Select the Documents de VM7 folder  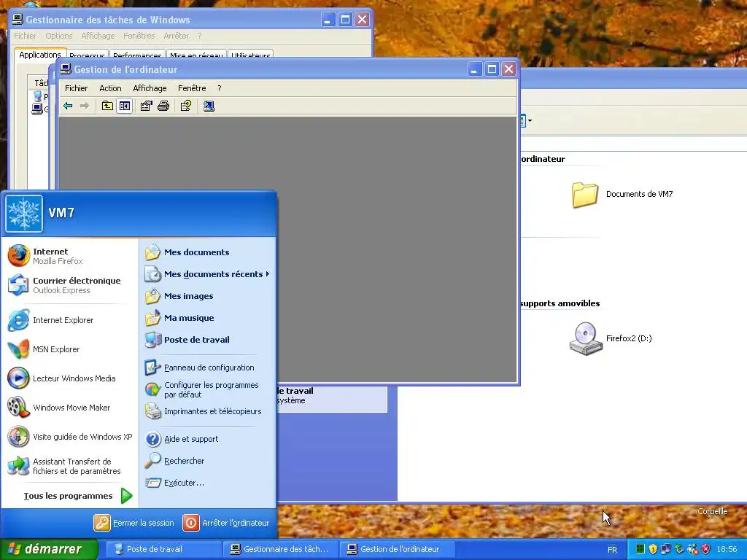pyautogui.click(x=622, y=194)
